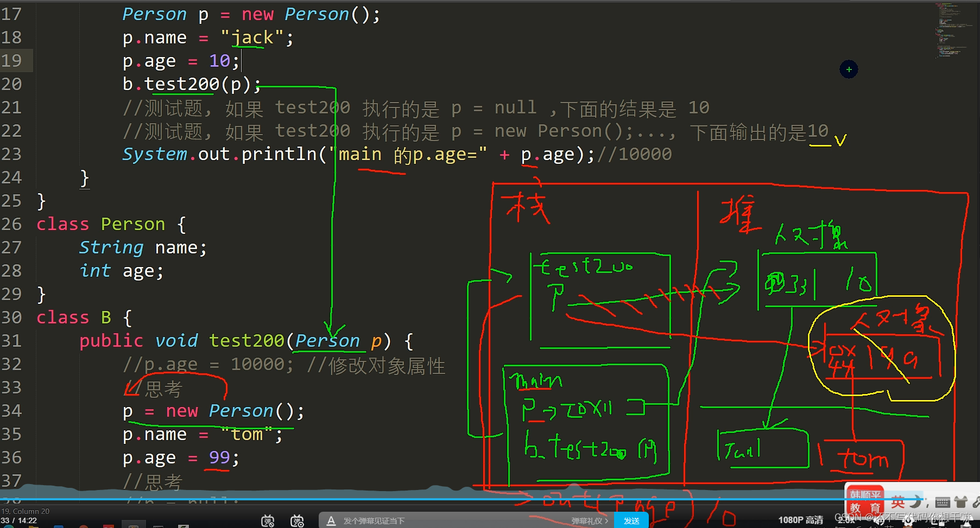Click the '"tom"' string on line 35
Image resolution: width=980 pixels, height=528 pixels.
coord(246,434)
